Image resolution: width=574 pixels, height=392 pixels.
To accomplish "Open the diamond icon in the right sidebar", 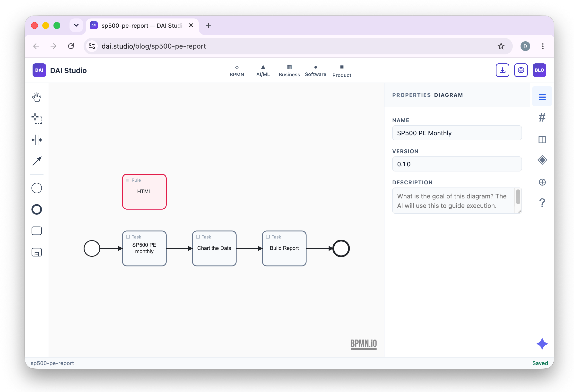I will click(x=542, y=160).
